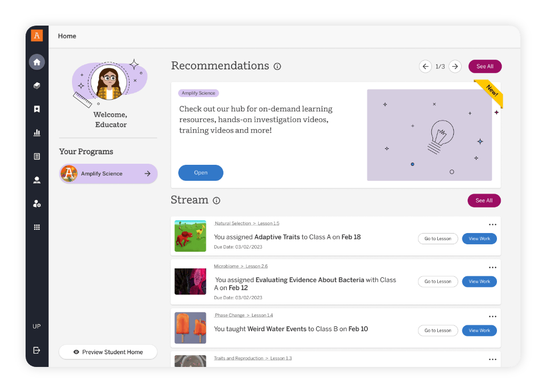Viewport: 546px width, 392px height.
Task: Click the Microbiome bacteria thumbnail
Action: pyautogui.click(x=190, y=282)
